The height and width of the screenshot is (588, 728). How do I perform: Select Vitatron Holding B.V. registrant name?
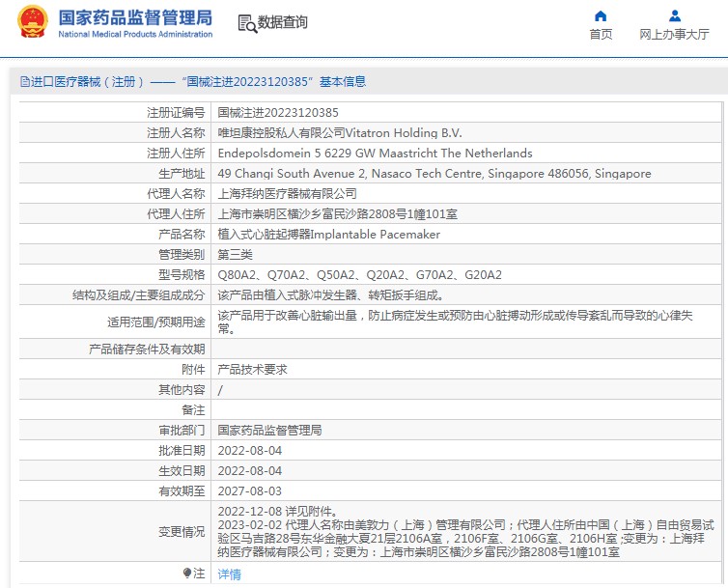coord(340,133)
